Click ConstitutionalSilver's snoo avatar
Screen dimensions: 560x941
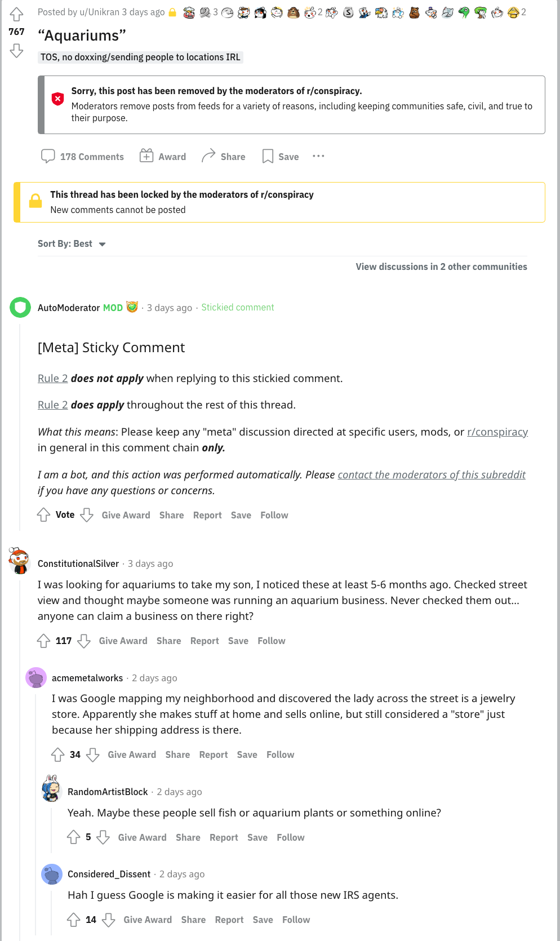coord(19,563)
